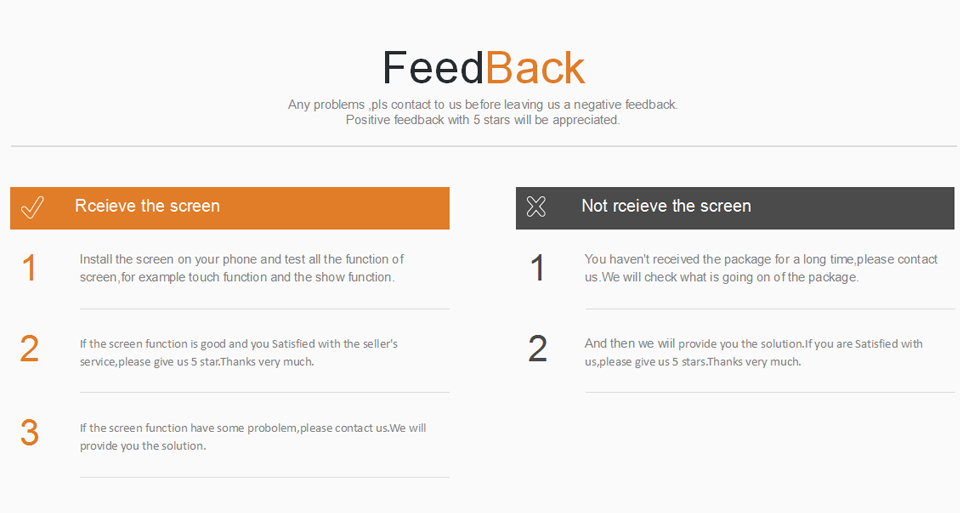Click the X icon in dark banner
The height and width of the screenshot is (513, 960).
click(x=537, y=207)
